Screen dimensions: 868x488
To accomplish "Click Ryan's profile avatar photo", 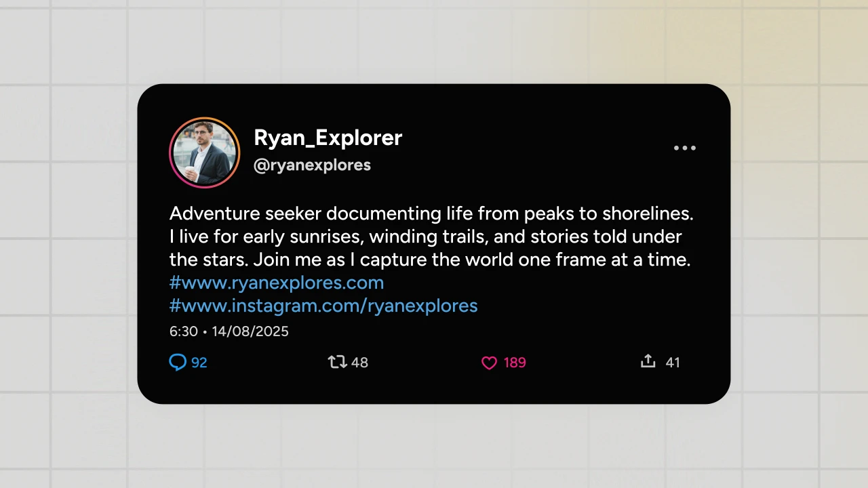I will tap(204, 152).
